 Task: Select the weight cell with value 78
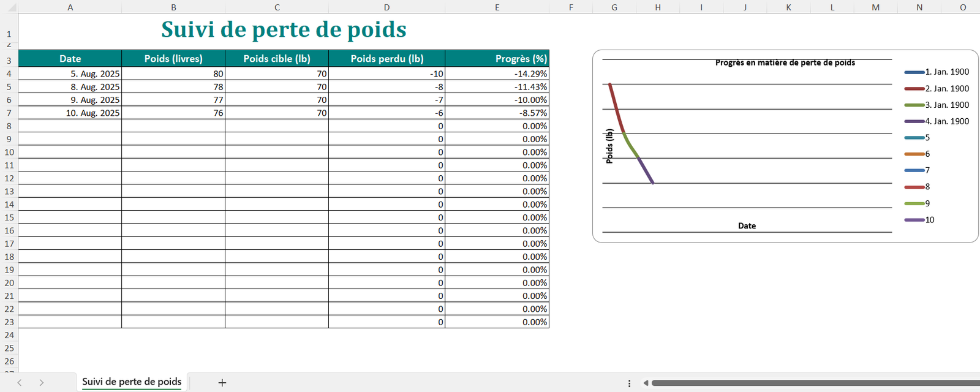pos(173,87)
